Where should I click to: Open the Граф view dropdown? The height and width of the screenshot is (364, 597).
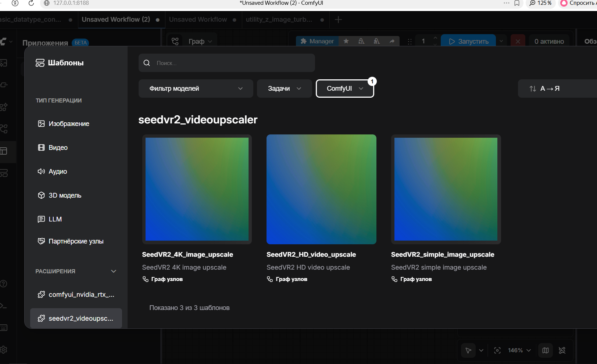[200, 42]
